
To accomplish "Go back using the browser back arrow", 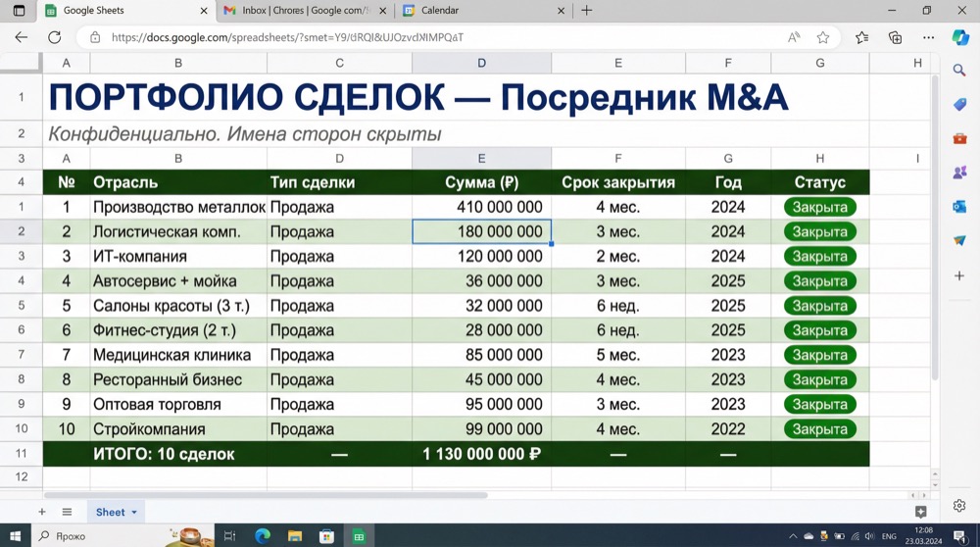I will [22, 37].
